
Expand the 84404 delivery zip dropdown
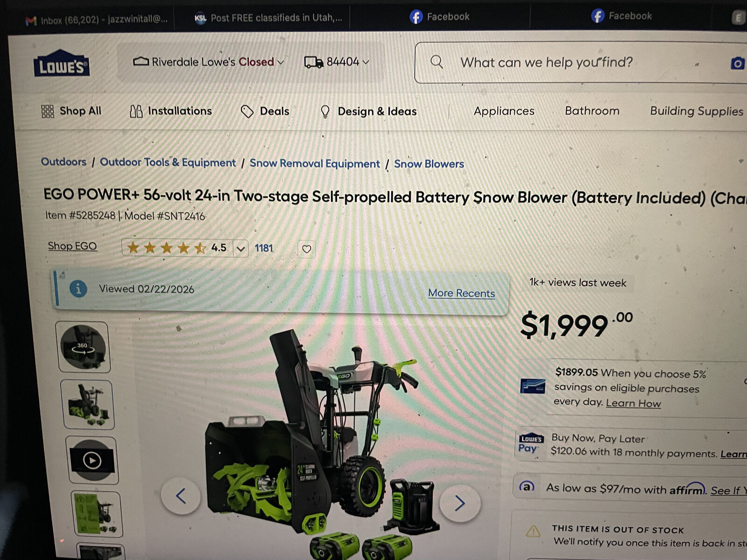(337, 62)
